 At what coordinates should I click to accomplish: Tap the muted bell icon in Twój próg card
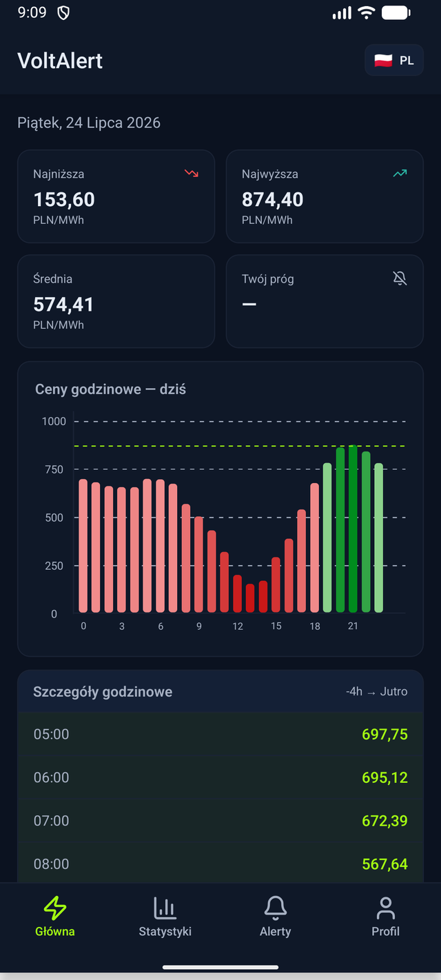(x=400, y=278)
